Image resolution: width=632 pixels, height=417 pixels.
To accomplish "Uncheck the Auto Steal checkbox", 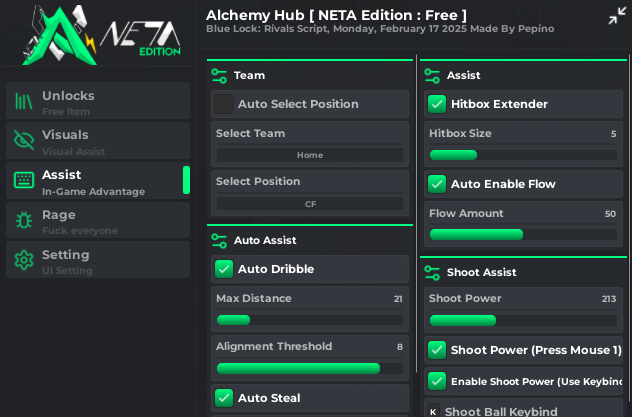I will pos(224,398).
